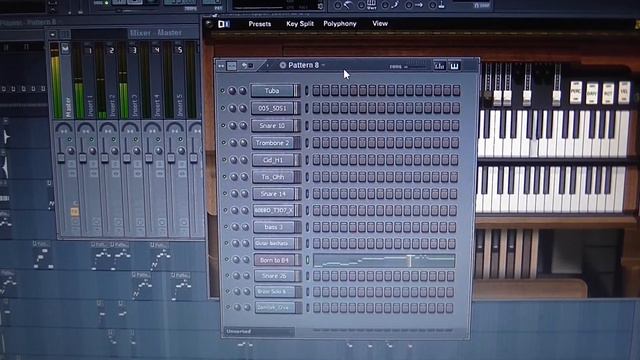
Task: Click the round icon beside Pattern 8 title
Action: (x=283, y=65)
